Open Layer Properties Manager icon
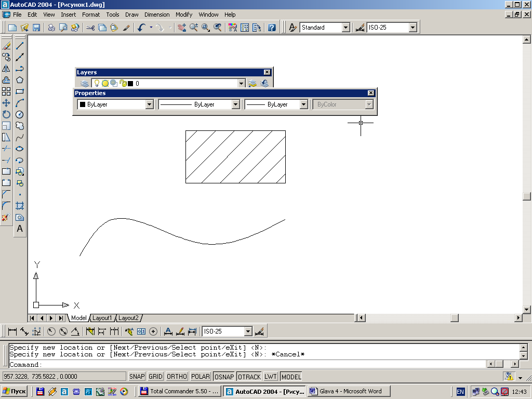Viewport: 532px width, 399px height. coord(85,84)
